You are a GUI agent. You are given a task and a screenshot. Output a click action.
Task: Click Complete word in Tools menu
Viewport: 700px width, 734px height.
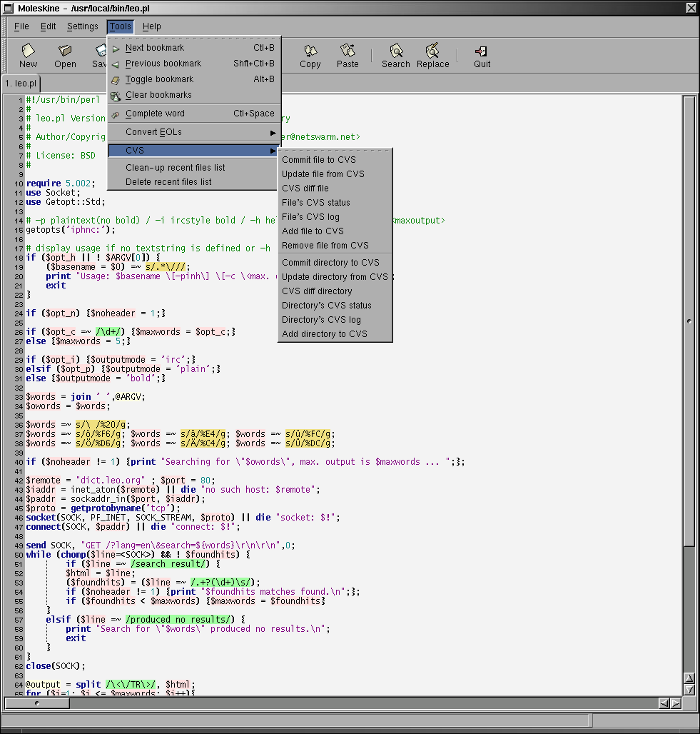tap(155, 114)
